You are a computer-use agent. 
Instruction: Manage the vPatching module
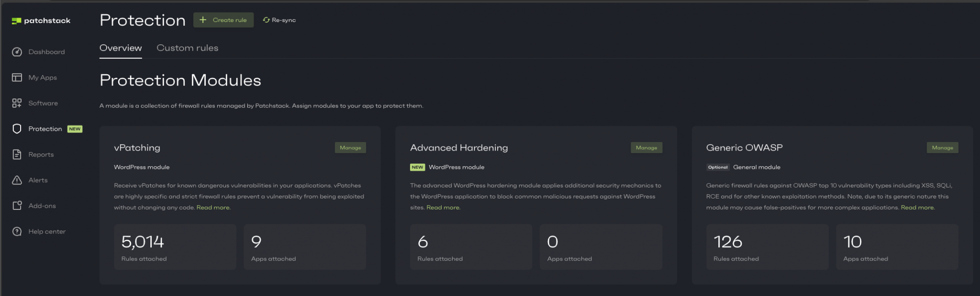coord(350,148)
